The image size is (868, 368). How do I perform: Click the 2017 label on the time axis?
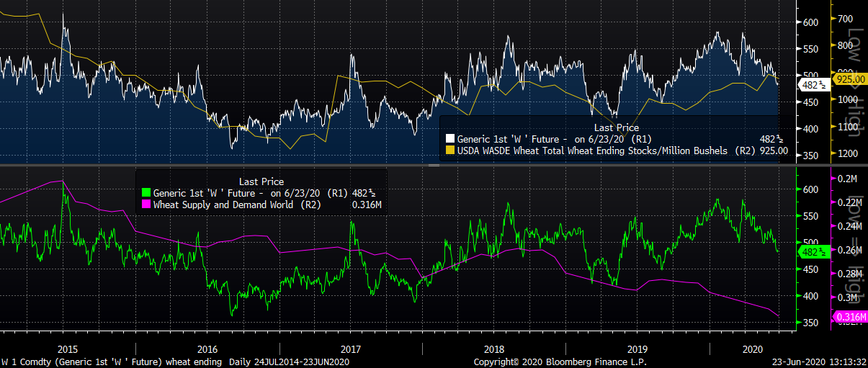[x=350, y=349]
